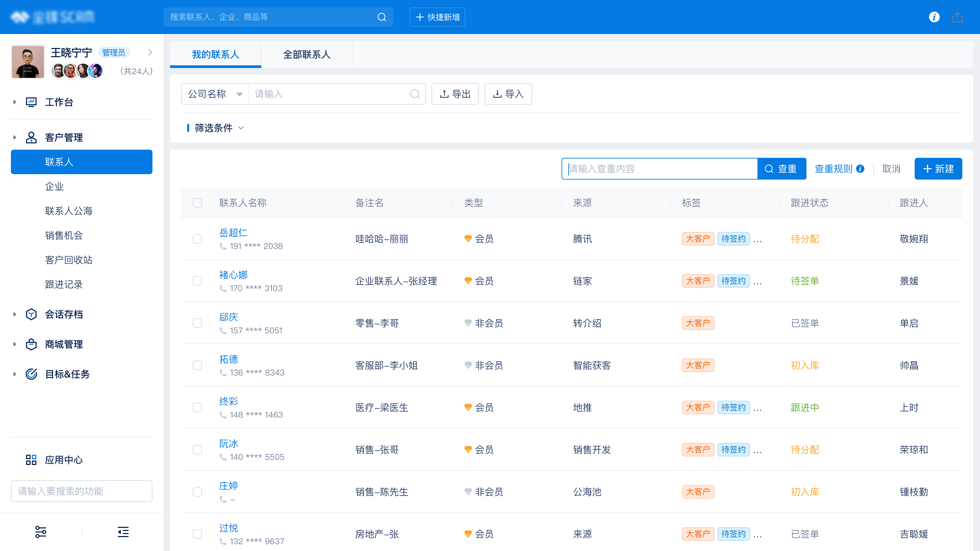
Task: Open the 公司名称 dropdown
Action: coord(215,94)
